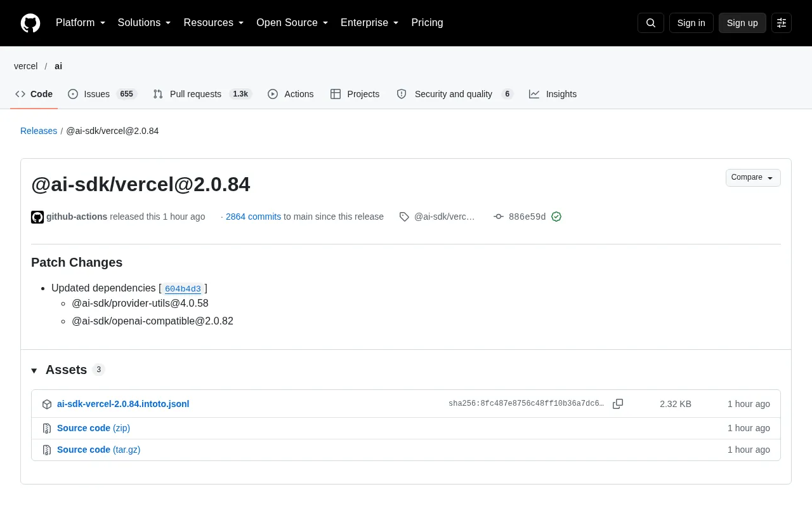
Task: Open commit 886e59d
Action: coord(527,217)
